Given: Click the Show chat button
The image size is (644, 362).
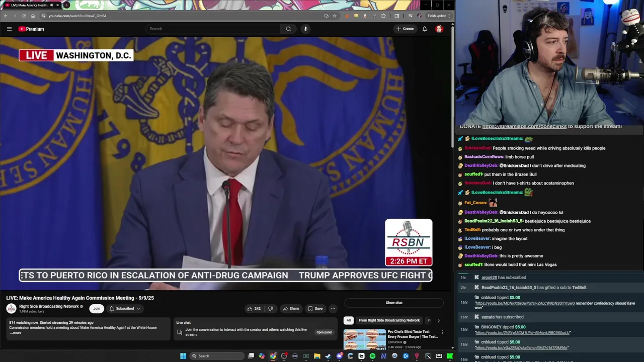Looking at the screenshot, I should click(x=394, y=303).
